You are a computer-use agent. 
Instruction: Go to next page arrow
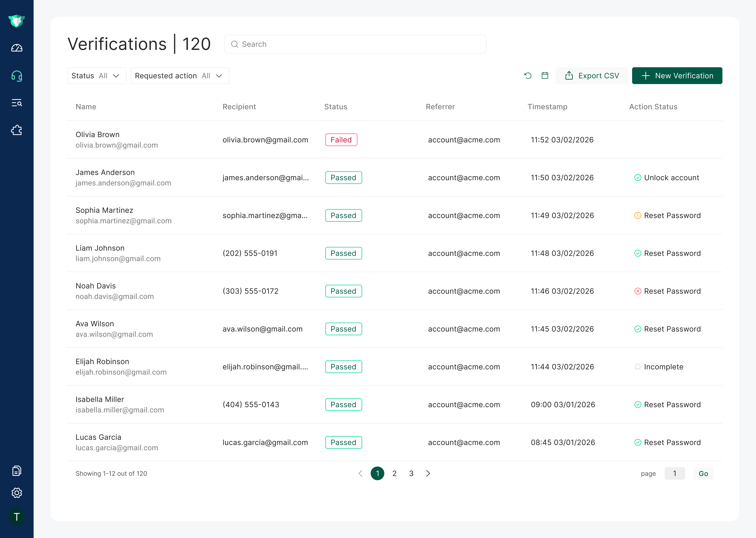[x=428, y=473]
